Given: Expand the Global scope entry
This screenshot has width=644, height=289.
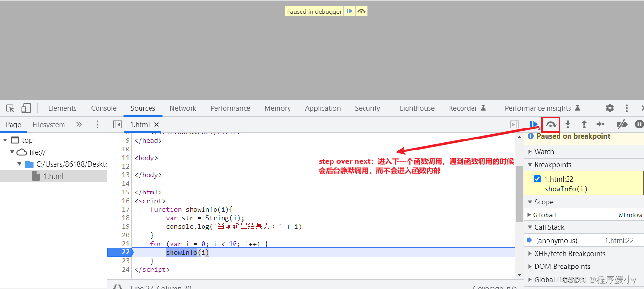Looking at the screenshot, I should [x=529, y=215].
